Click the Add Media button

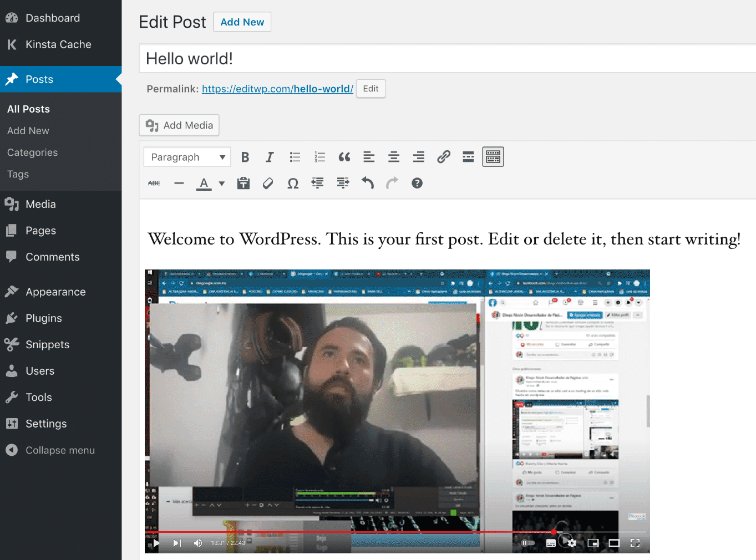click(x=179, y=125)
